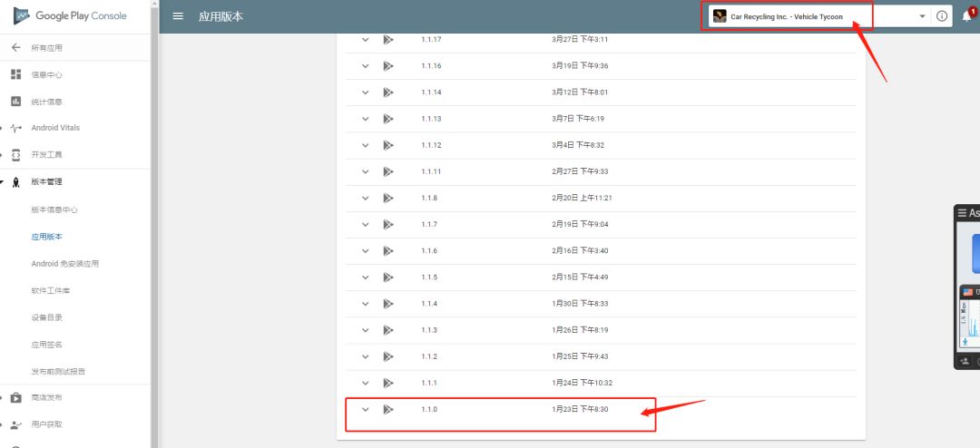980x448 pixels.
Task: Expand the version 1.1.11 row chevron
Action: pos(366,171)
